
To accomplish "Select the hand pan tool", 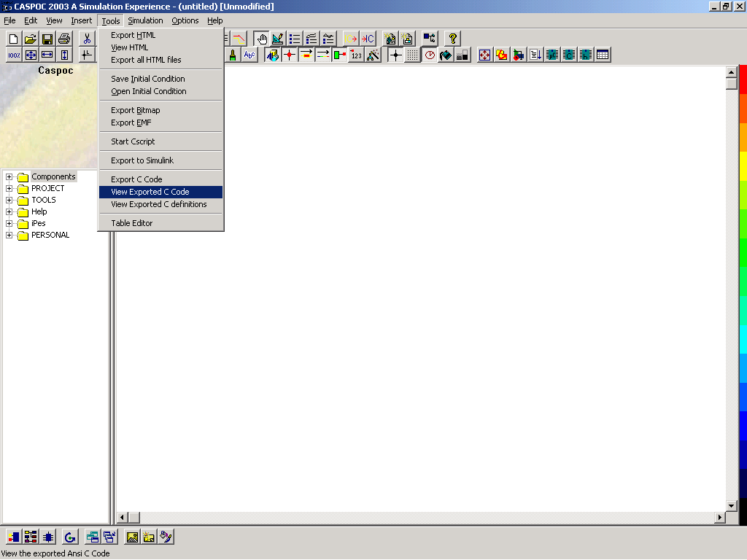I will (x=262, y=39).
